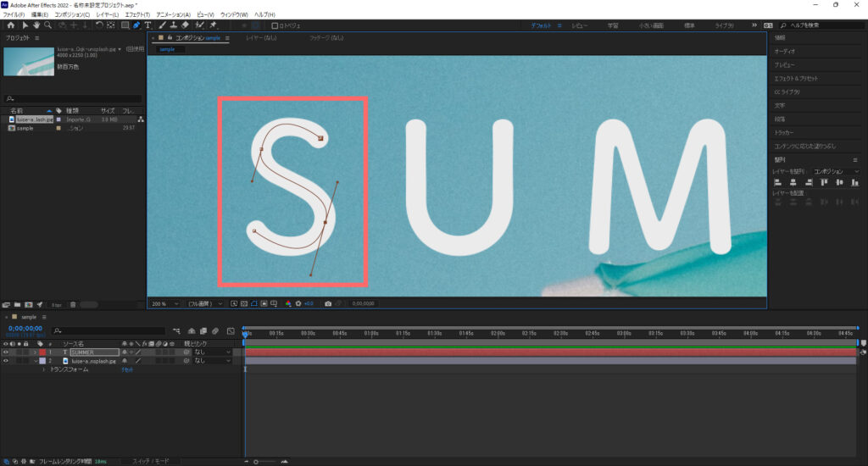Select the Eraser tool
The image size is (868, 466).
(186, 25)
